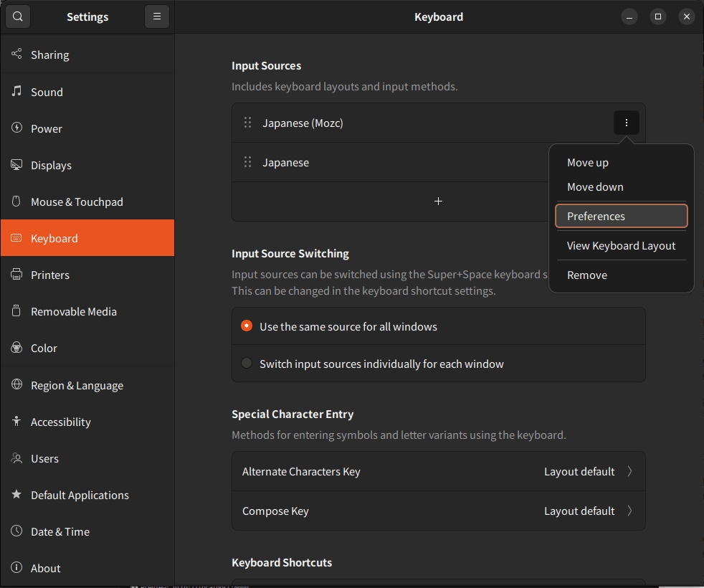Viewport: 704px width, 588px height.
Task: Click the search icon in Settings header
Action: (x=17, y=16)
